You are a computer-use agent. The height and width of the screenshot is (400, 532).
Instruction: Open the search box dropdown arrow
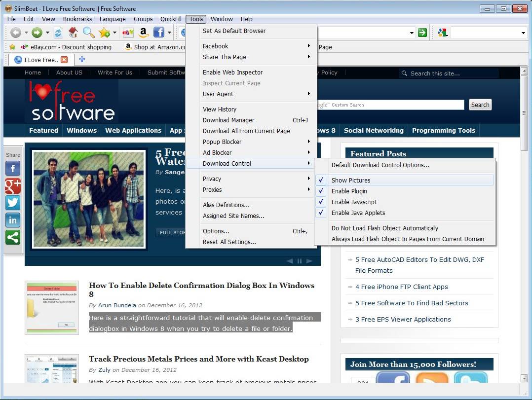coord(523,33)
